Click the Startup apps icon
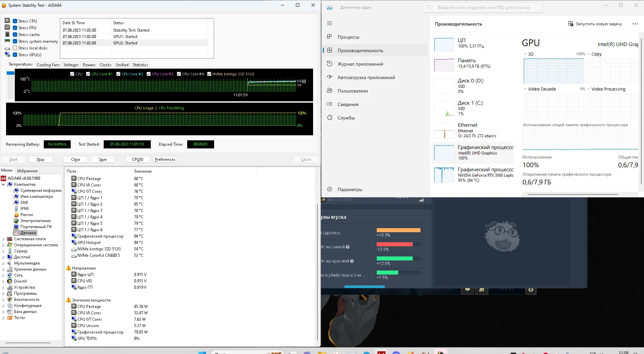 (330, 77)
